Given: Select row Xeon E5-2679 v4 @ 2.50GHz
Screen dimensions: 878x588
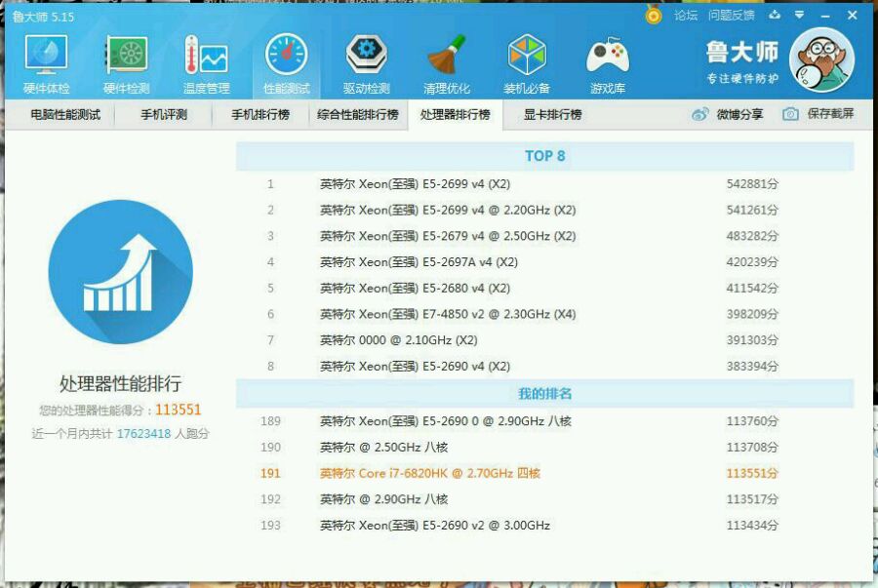Looking at the screenshot, I should [544, 236].
